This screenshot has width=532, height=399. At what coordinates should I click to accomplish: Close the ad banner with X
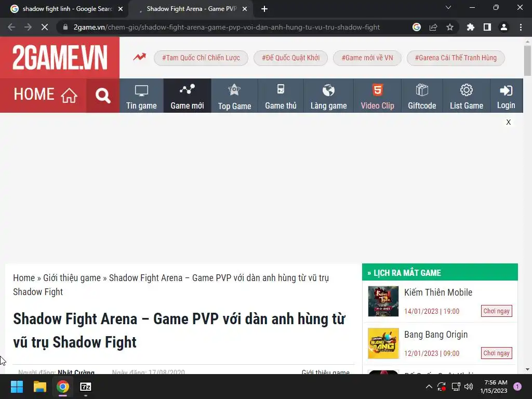pos(508,122)
